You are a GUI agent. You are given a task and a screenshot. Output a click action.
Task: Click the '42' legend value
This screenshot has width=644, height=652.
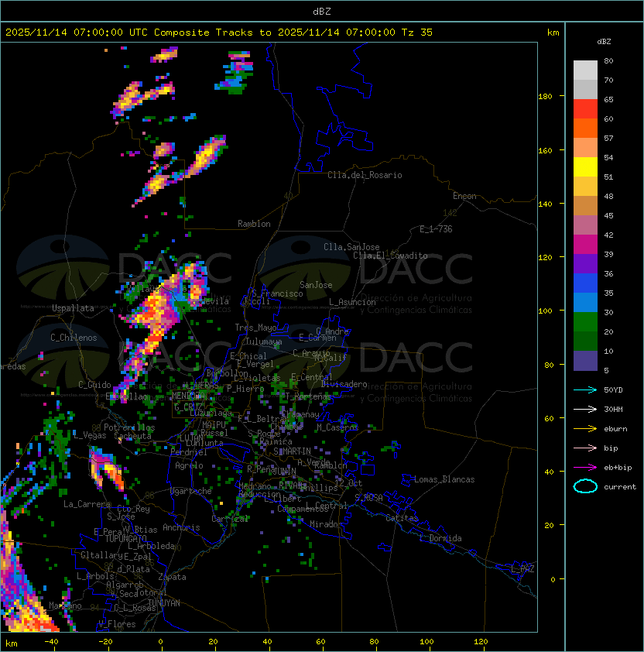point(608,235)
